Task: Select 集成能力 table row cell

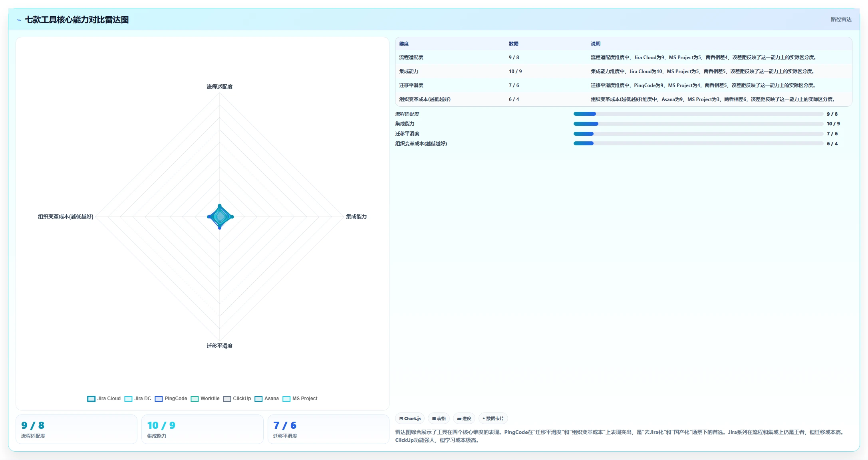Action: coord(409,71)
